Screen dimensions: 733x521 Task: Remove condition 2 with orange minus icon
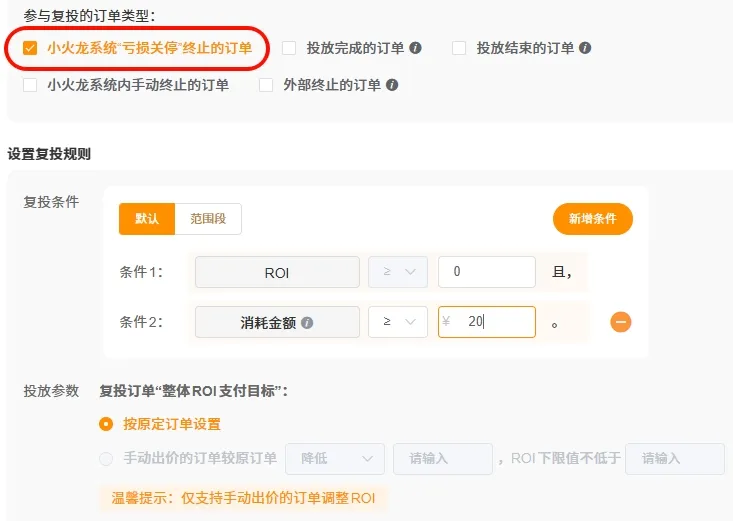click(620, 322)
